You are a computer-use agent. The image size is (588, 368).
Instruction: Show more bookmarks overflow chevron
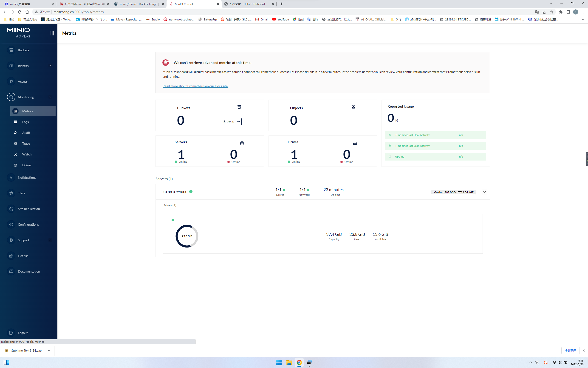582,20
